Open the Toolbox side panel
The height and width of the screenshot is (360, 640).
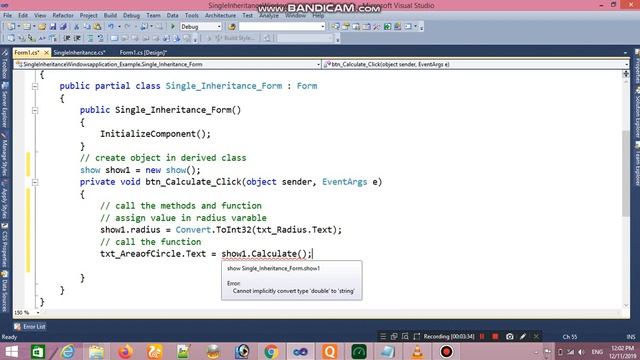click(4, 65)
